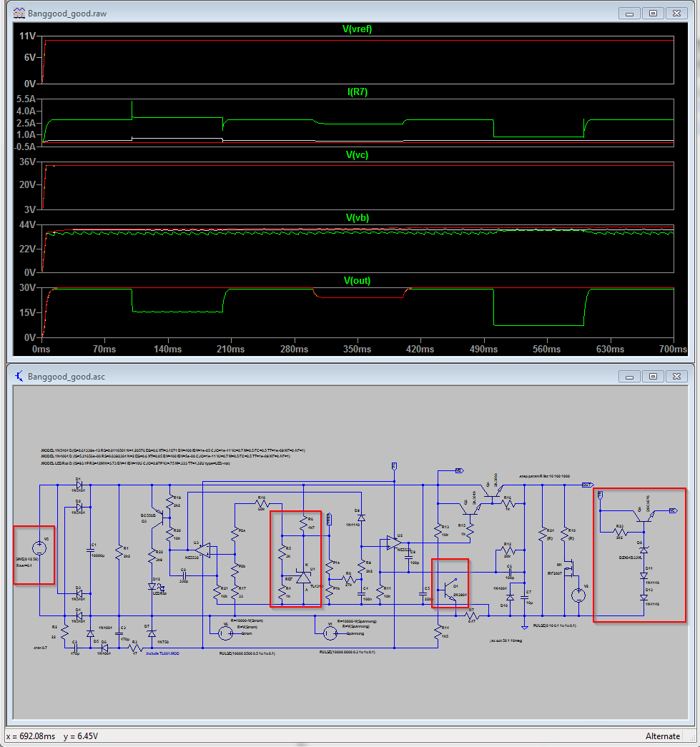Click the 30V axis label of V(out)
Viewport: 700px width, 747px height.
(x=27, y=288)
